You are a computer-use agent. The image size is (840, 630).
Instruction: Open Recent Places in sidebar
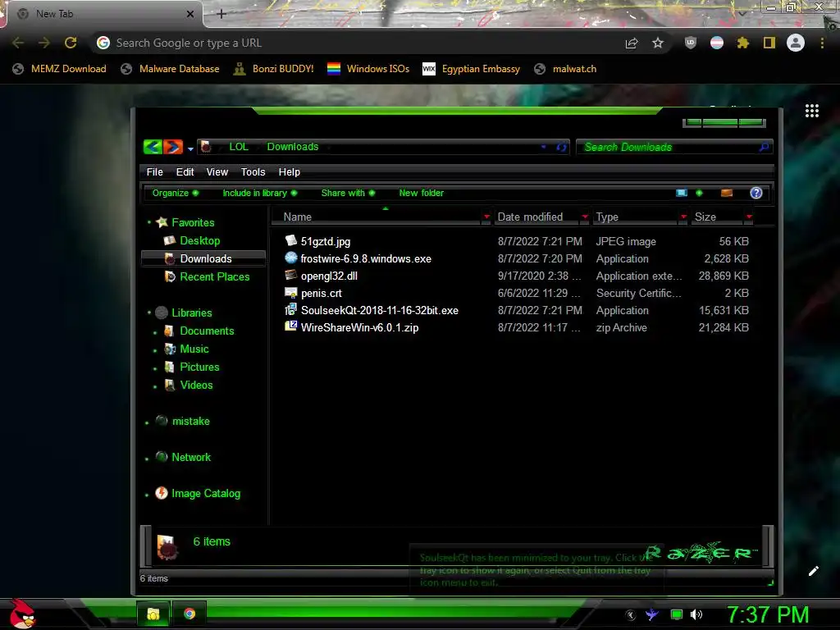pyautogui.click(x=214, y=277)
